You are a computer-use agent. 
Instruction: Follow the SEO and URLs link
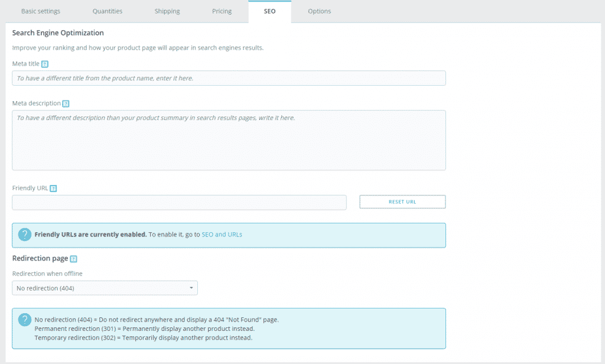point(222,234)
